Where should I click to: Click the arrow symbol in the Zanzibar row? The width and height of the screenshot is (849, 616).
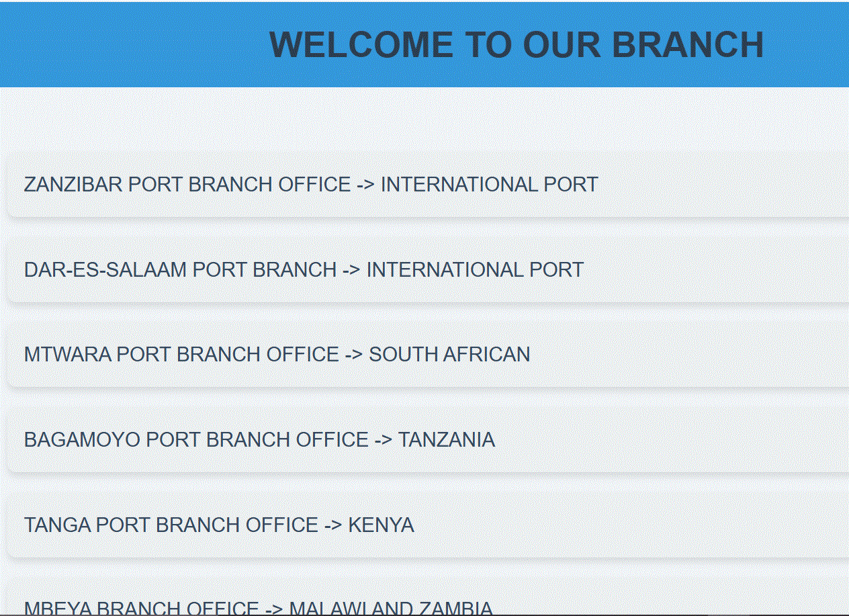click(x=366, y=185)
